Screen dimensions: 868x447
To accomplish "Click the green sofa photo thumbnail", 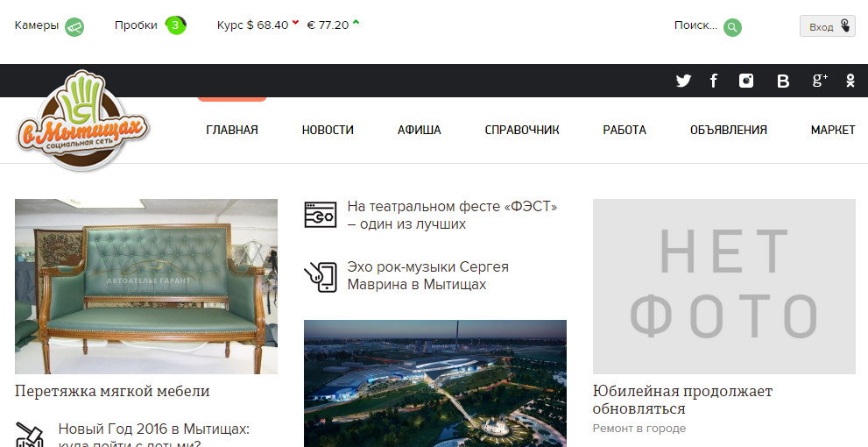I will [x=146, y=287].
